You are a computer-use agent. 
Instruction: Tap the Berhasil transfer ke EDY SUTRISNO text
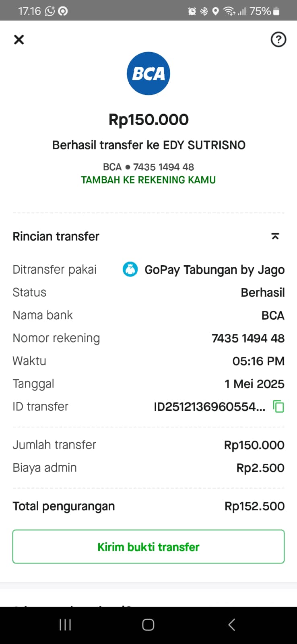click(148, 145)
